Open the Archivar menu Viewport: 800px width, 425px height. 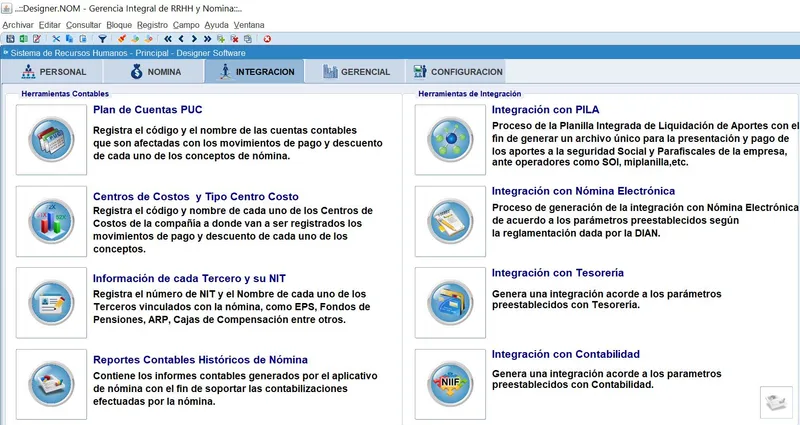(x=18, y=24)
